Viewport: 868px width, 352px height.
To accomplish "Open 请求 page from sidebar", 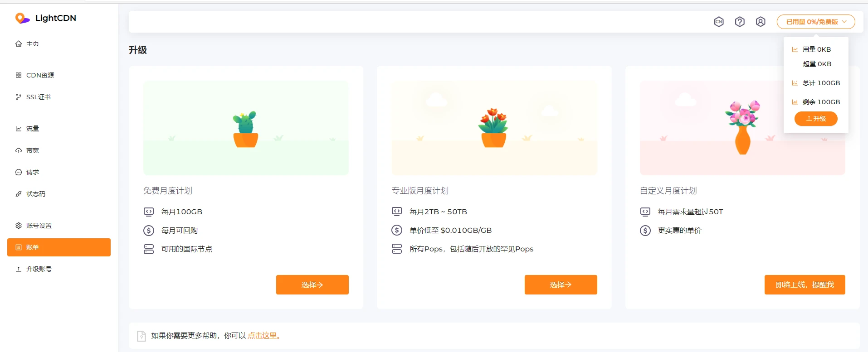I will click(32, 172).
